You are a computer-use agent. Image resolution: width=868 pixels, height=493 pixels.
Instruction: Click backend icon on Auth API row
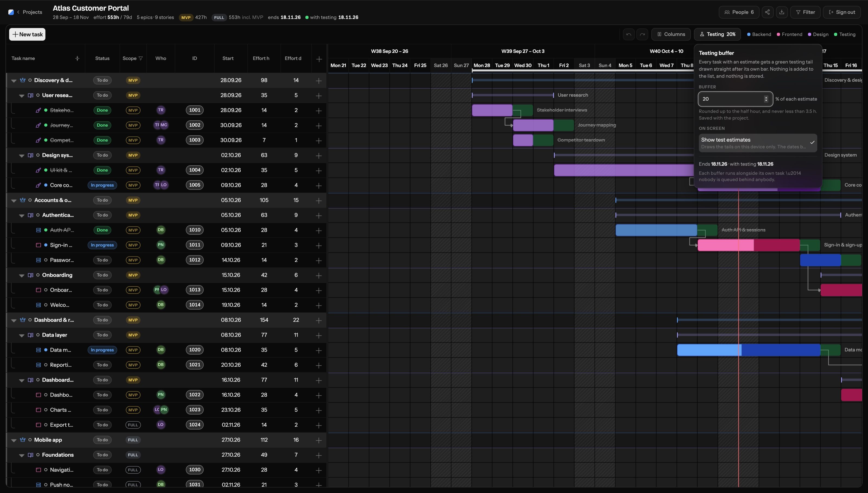[38, 230]
